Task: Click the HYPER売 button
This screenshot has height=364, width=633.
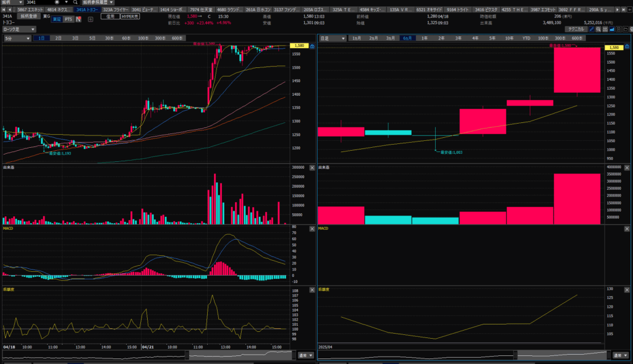Action: [x=130, y=17]
